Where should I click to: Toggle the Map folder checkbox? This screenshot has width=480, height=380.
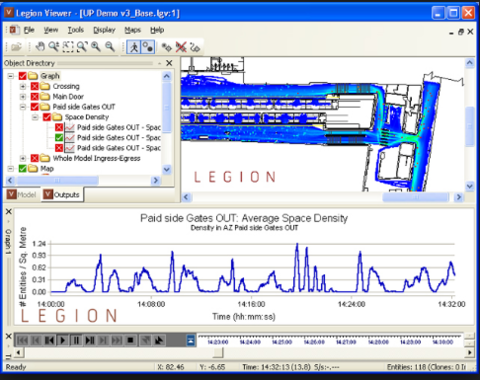click(x=23, y=169)
